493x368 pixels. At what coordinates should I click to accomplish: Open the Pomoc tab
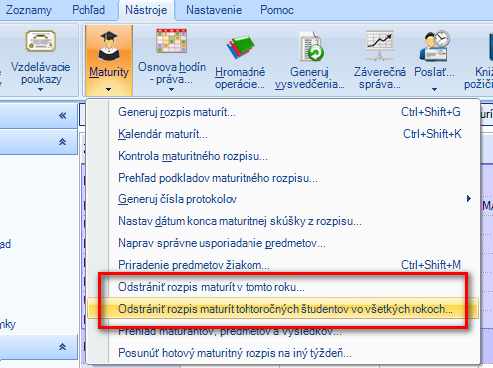277,10
